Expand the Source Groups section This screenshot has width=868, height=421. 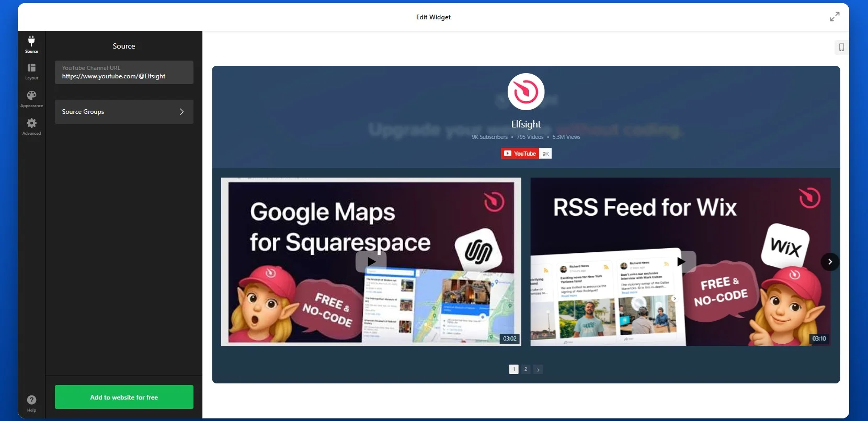[x=124, y=112]
